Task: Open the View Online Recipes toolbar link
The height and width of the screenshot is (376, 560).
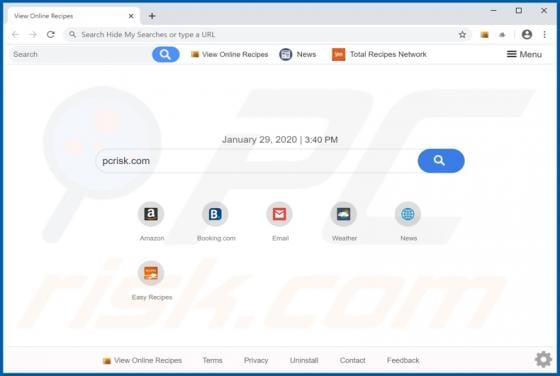Action: tap(229, 54)
